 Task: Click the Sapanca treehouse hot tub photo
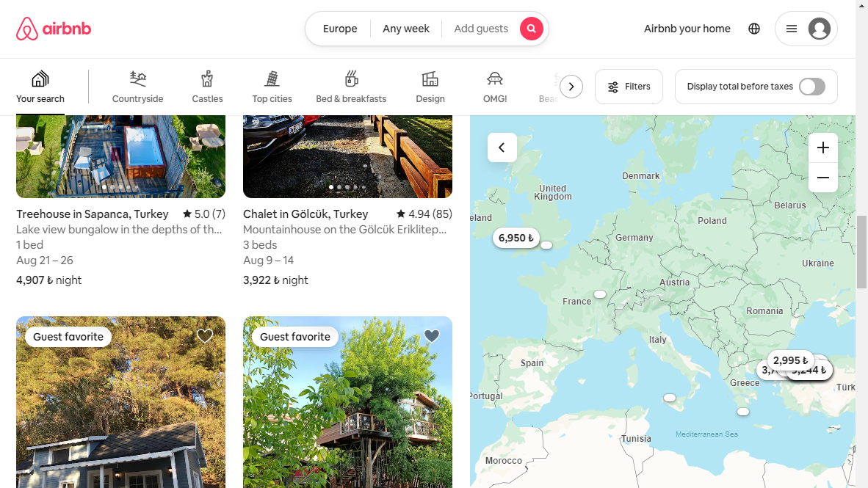pyautogui.click(x=120, y=156)
